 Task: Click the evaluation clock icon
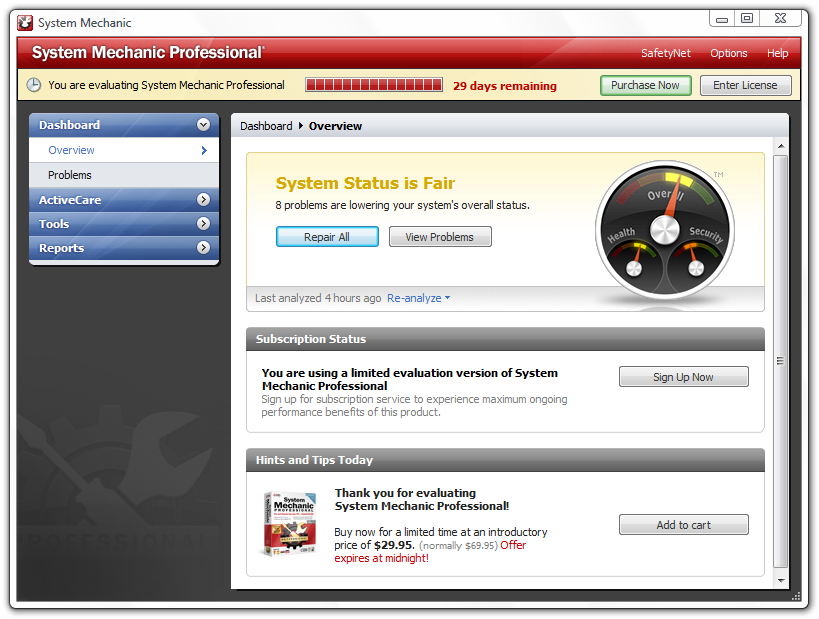tap(34, 85)
